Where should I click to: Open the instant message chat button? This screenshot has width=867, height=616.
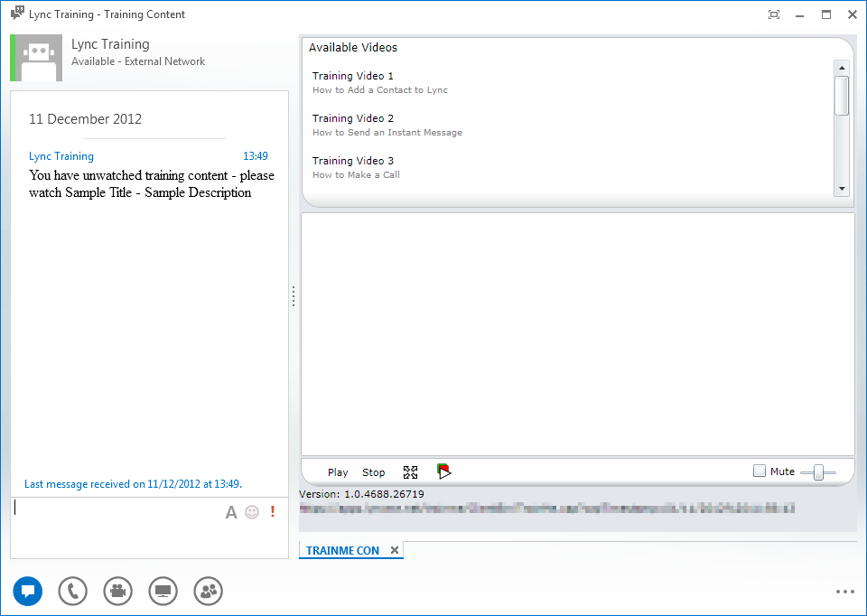click(x=28, y=591)
